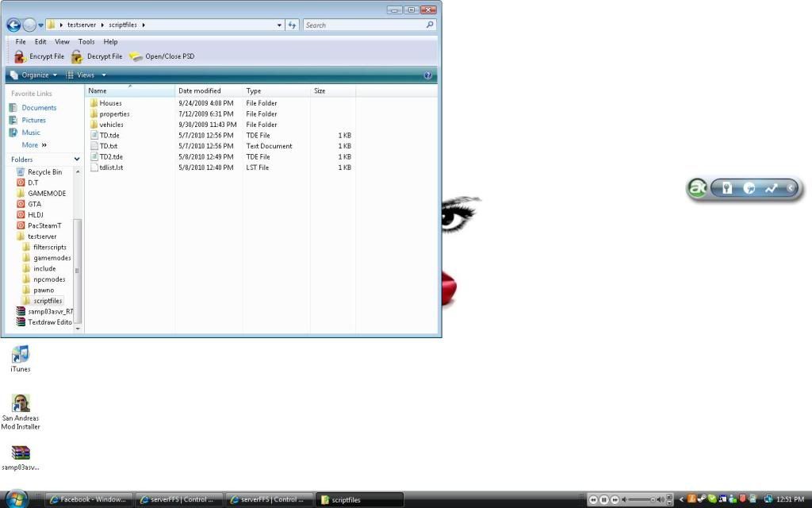Screen dimensions: 812x508
Task: Click the chart arrow icon on the Acer toolbar
Action: pos(770,188)
